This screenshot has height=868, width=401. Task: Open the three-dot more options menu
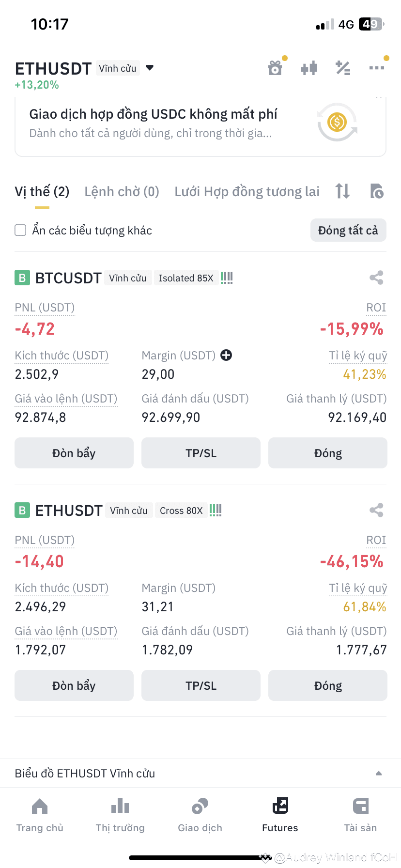376,68
